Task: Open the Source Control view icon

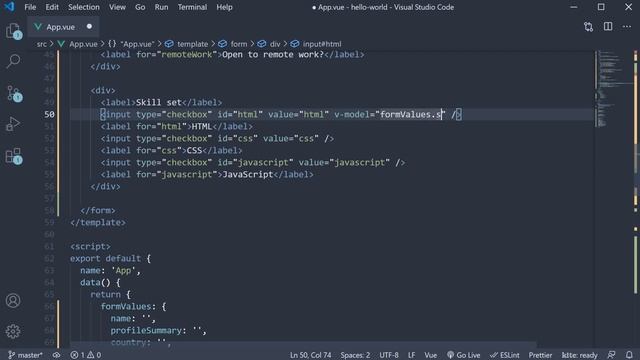Action: (x=13, y=93)
